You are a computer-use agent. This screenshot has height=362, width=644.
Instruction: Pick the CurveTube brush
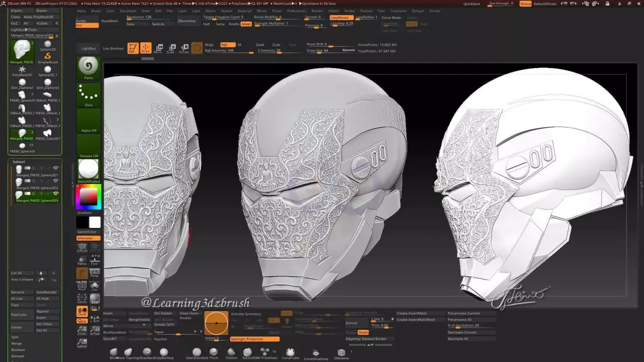tap(290, 353)
